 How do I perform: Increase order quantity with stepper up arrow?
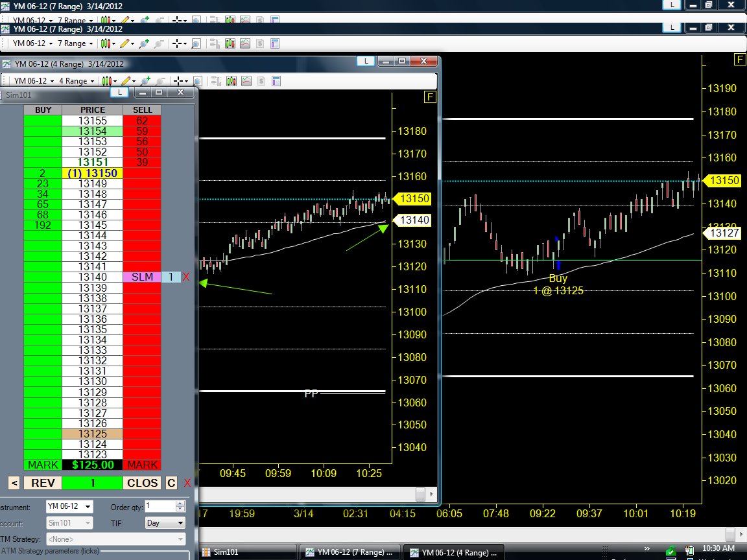pos(180,504)
